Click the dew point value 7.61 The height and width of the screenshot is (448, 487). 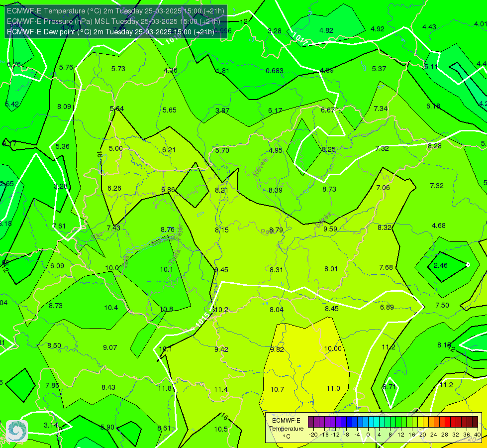[59, 226]
